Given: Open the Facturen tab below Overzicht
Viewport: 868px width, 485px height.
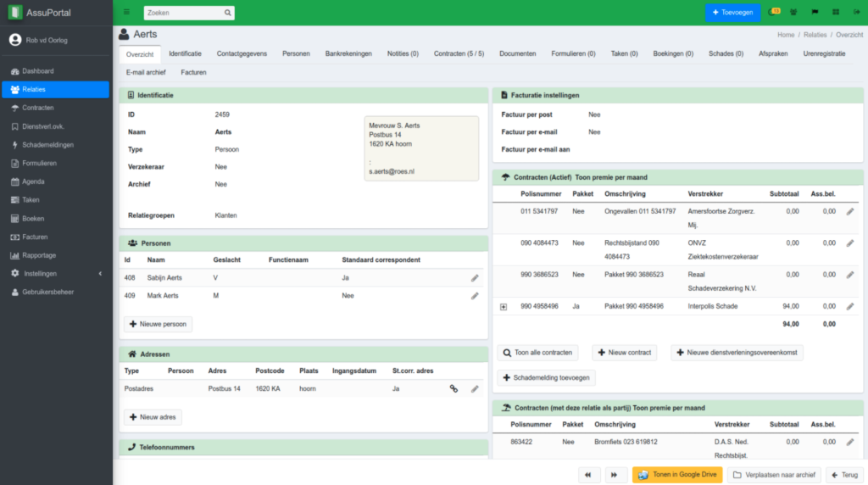Looking at the screenshot, I should pos(193,73).
